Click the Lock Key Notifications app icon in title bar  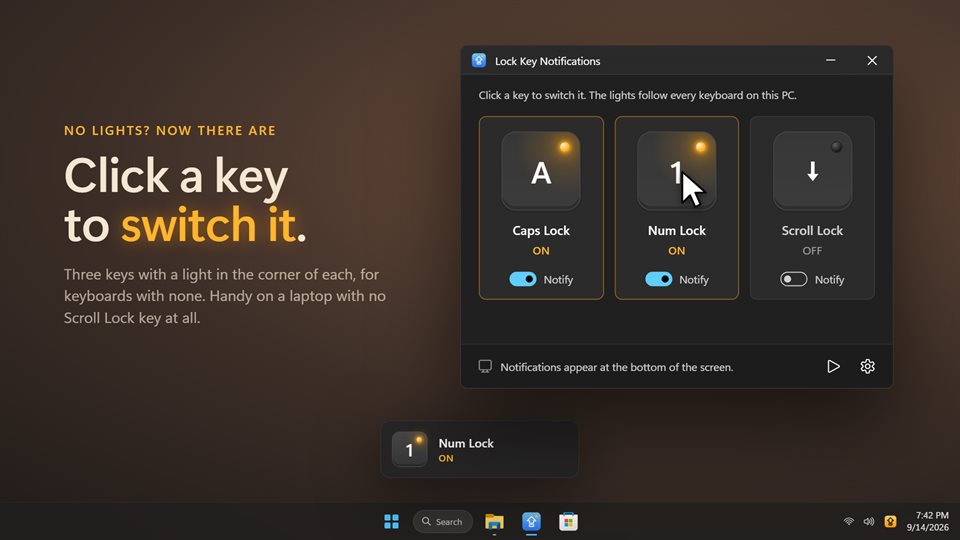[479, 61]
